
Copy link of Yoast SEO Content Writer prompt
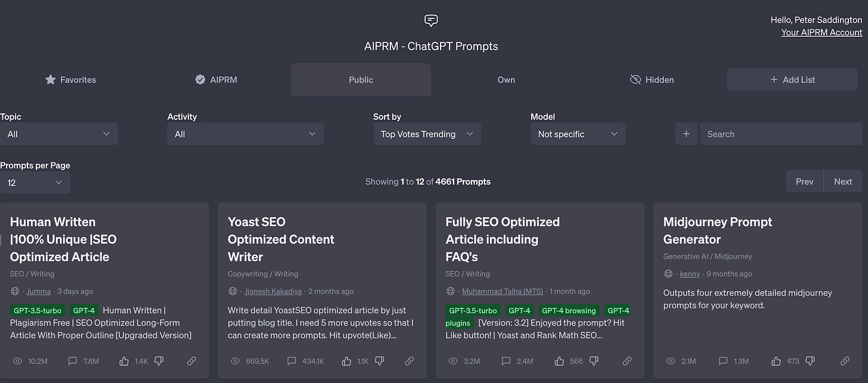tap(410, 361)
